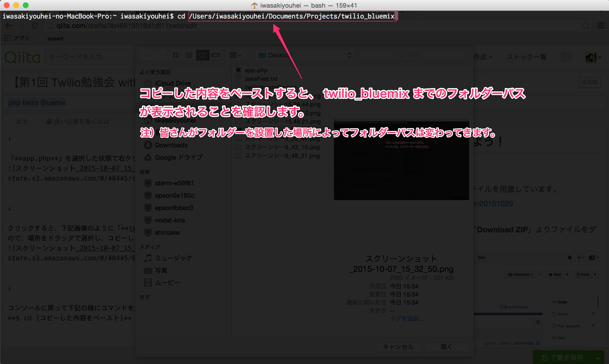Viewport: 609px width, 364px height.
Task: Open the Desktop location popup
Action: coord(305,55)
